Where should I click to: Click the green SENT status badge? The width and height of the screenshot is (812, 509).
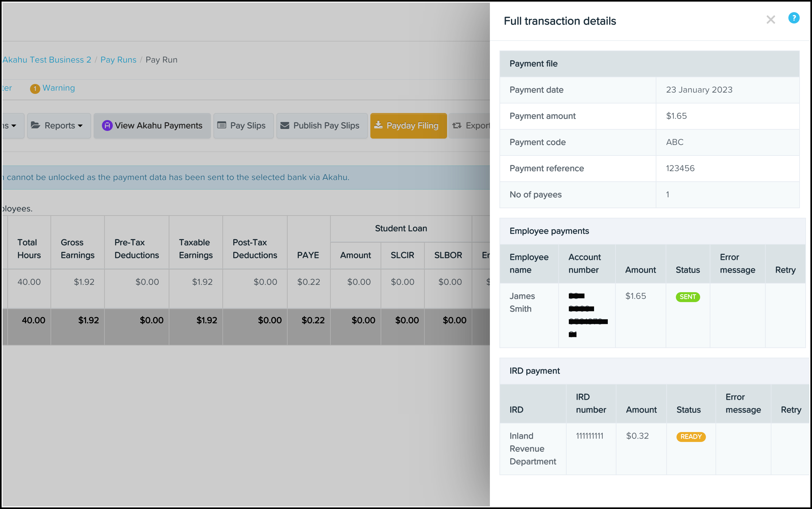pos(687,297)
